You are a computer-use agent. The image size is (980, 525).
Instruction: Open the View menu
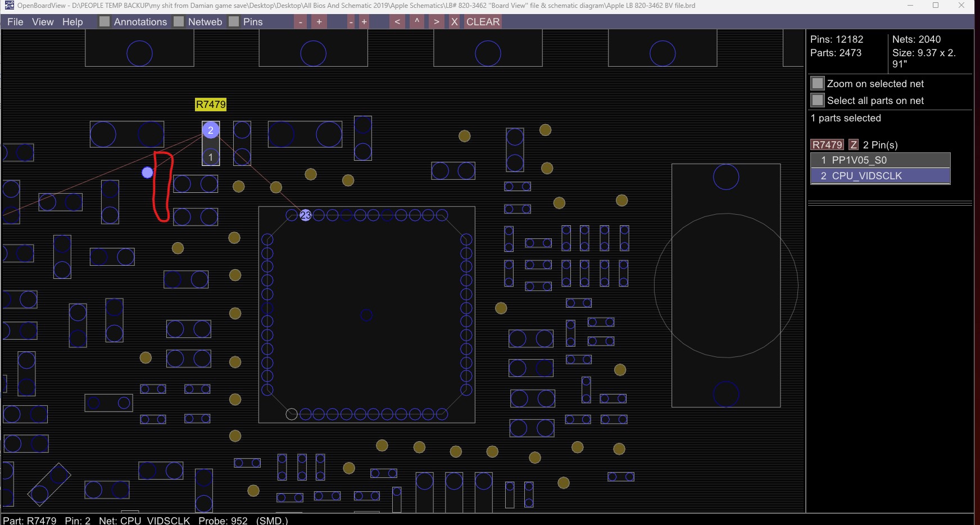tap(43, 22)
